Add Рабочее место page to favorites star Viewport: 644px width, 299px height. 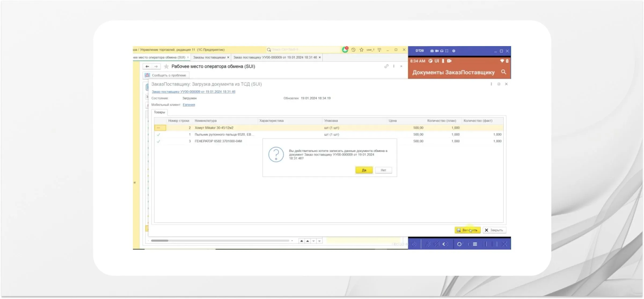(166, 66)
